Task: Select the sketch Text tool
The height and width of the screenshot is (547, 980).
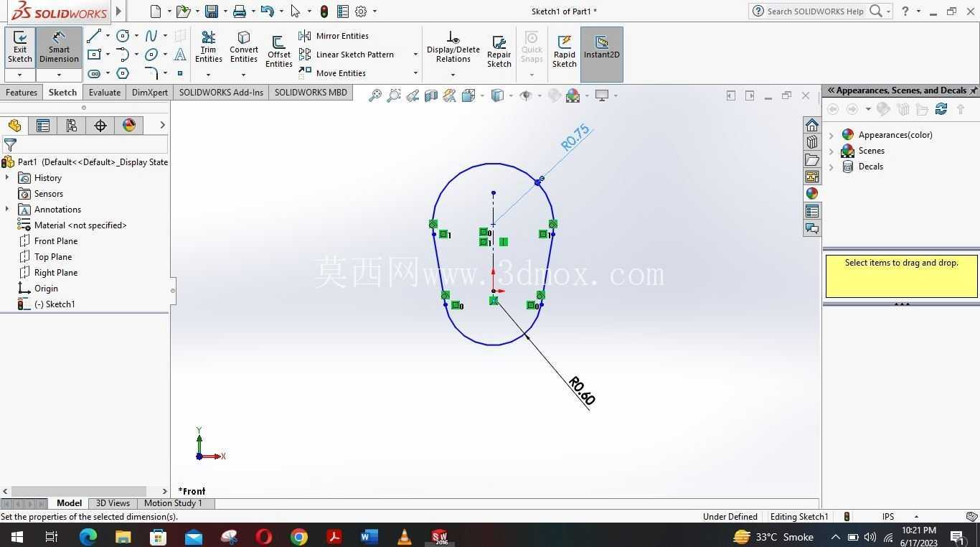Action: tap(180, 55)
